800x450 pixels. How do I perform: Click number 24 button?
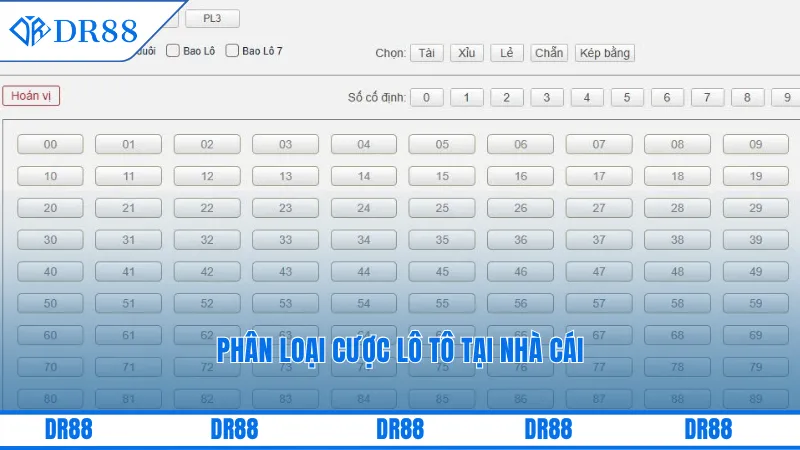(x=364, y=208)
